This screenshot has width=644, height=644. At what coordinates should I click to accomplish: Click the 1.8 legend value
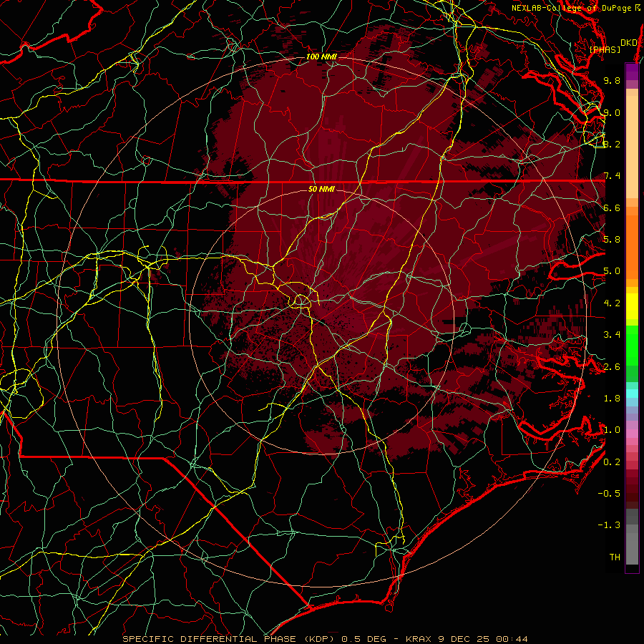(612, 399)
